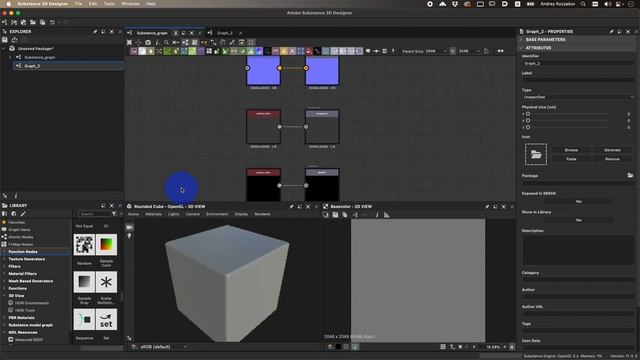Toggle Show in Library Yes button
640x360 pixels.
(578, 220)
